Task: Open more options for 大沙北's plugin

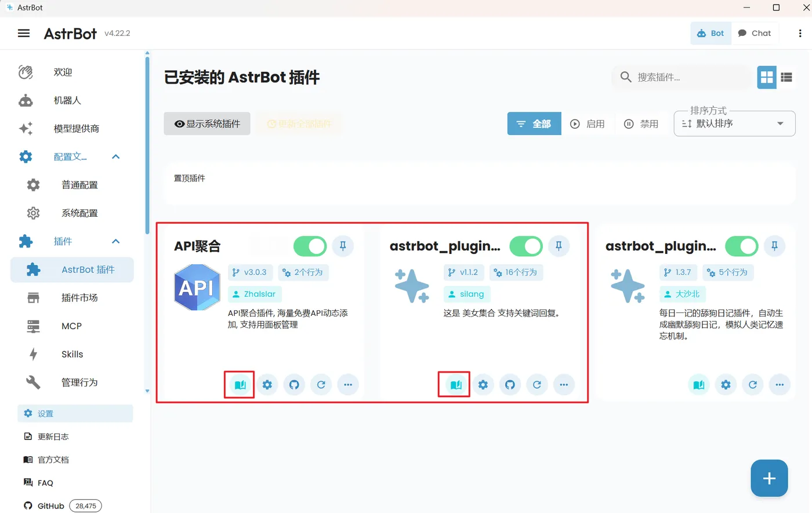Action: [780, 384]
